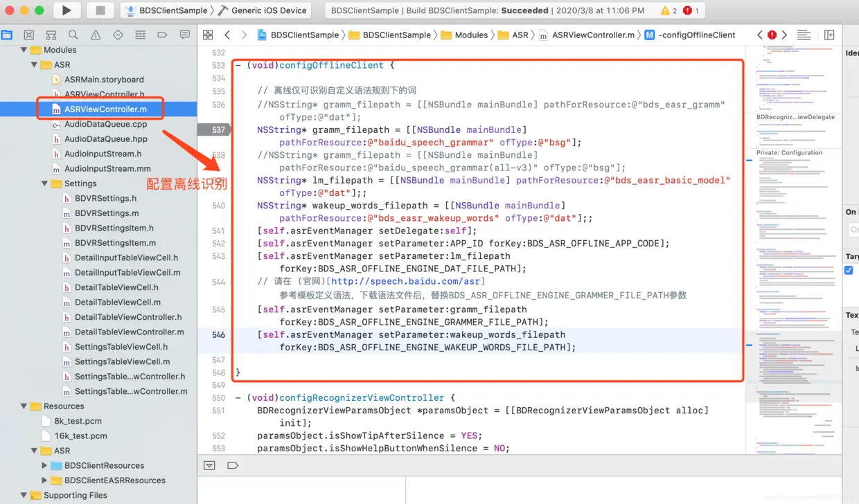Open BDSClientSample folder breadcrumb
859x504 pixels.
389,35
